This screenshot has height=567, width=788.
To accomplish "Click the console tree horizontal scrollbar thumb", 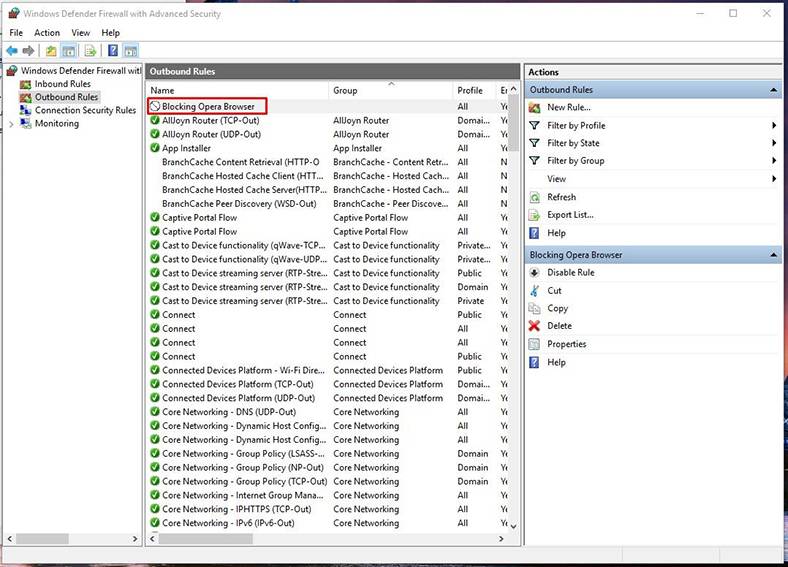I will pos(42,539).
